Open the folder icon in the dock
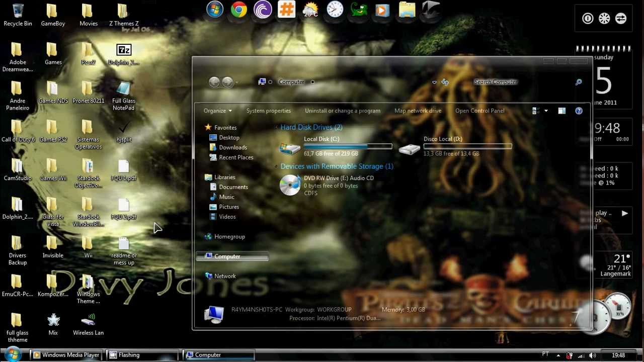The width and height of the screenshot is (644, 362). coord(407,10)
